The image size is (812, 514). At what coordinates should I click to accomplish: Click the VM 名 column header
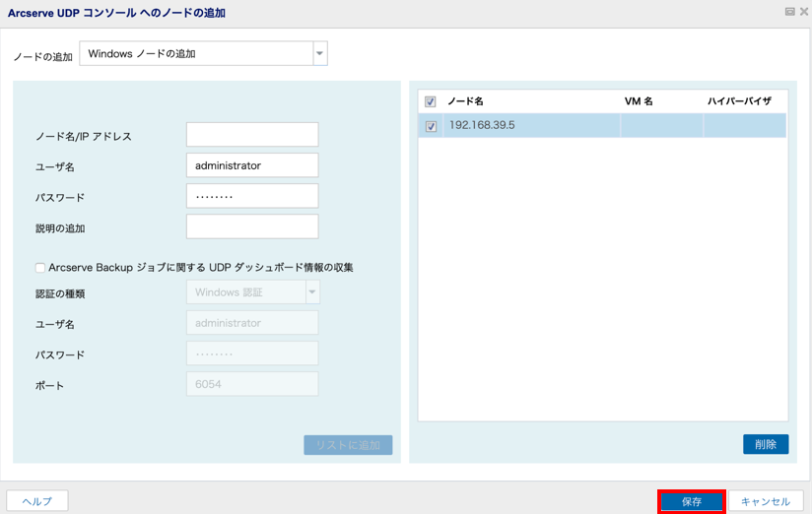pos(639,101)
